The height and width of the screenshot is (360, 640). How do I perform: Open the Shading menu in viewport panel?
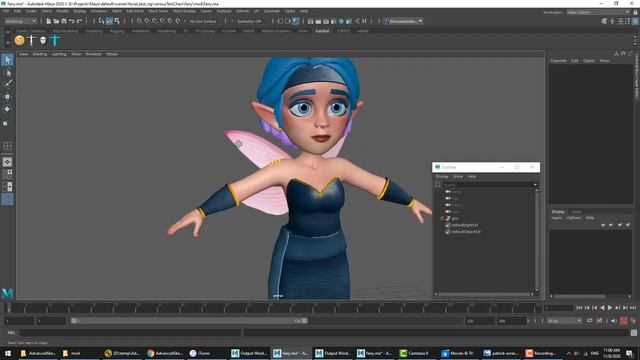click(40, 54)
